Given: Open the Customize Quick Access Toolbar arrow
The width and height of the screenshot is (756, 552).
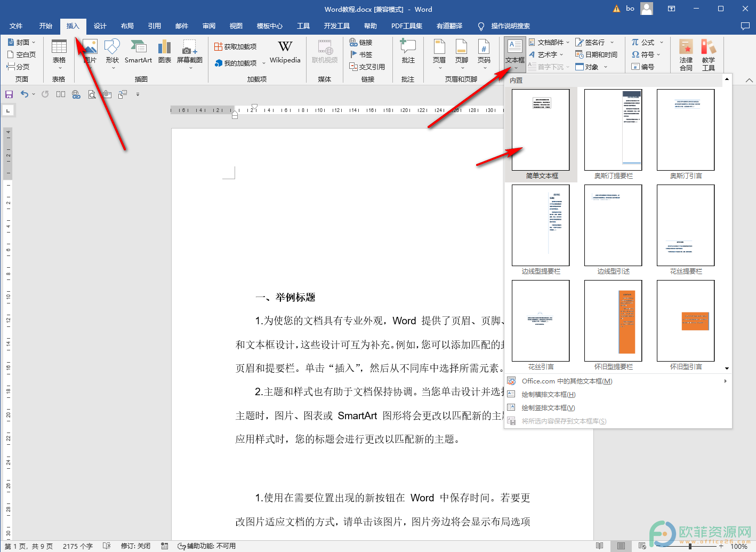Looking at the screenshot, I should click(x=138, y=94).
